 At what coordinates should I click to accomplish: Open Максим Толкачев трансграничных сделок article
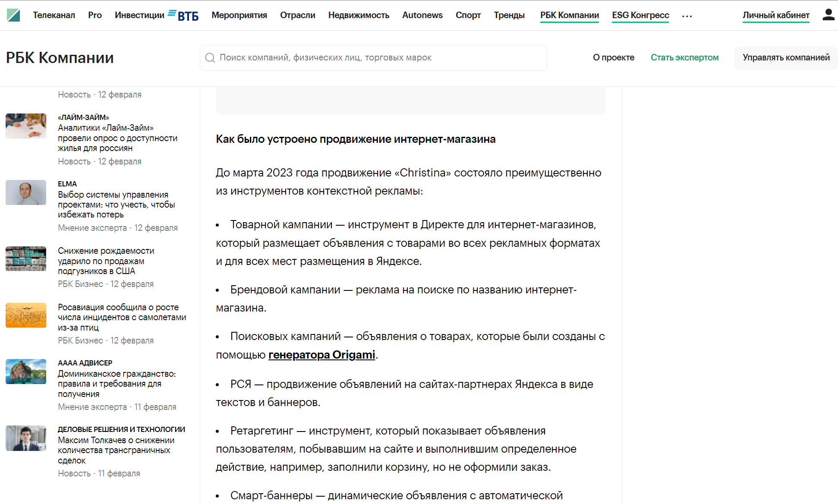116,450
